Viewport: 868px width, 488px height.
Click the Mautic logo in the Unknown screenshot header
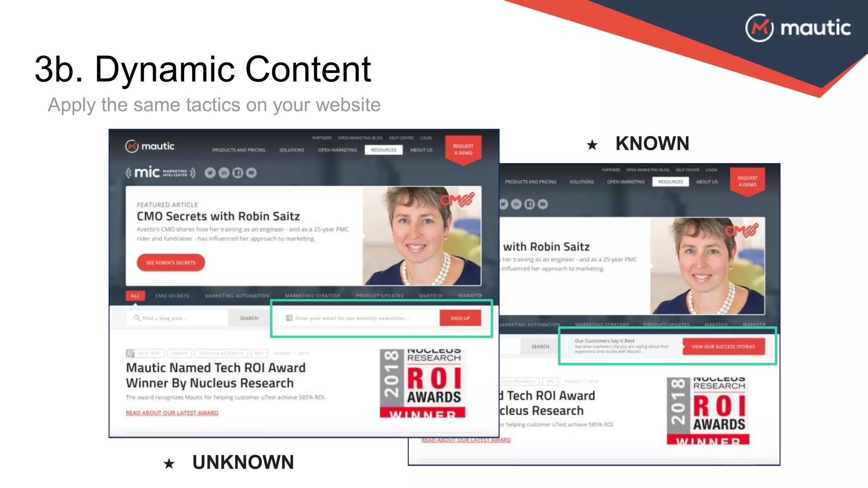150,146
